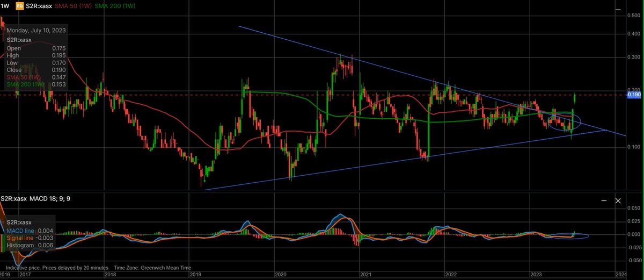644x280 pixels.
Task: Click the Close value row in the tooltip
Action: (x=36, y=70)
